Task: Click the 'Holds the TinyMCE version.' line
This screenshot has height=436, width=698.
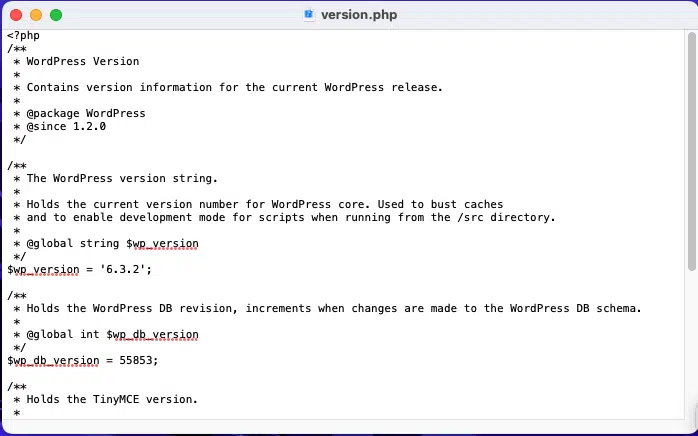Action: tap(106, 399)
